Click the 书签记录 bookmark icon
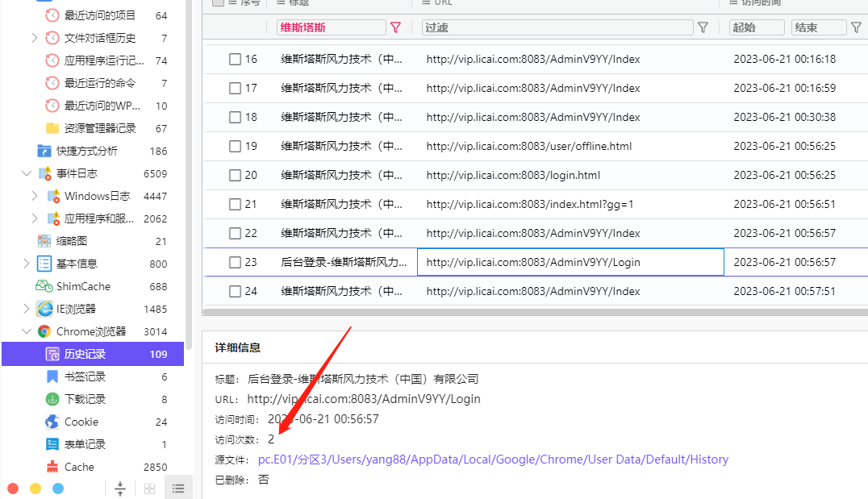This screenshot has height=499, width=868. click(52, 376)
